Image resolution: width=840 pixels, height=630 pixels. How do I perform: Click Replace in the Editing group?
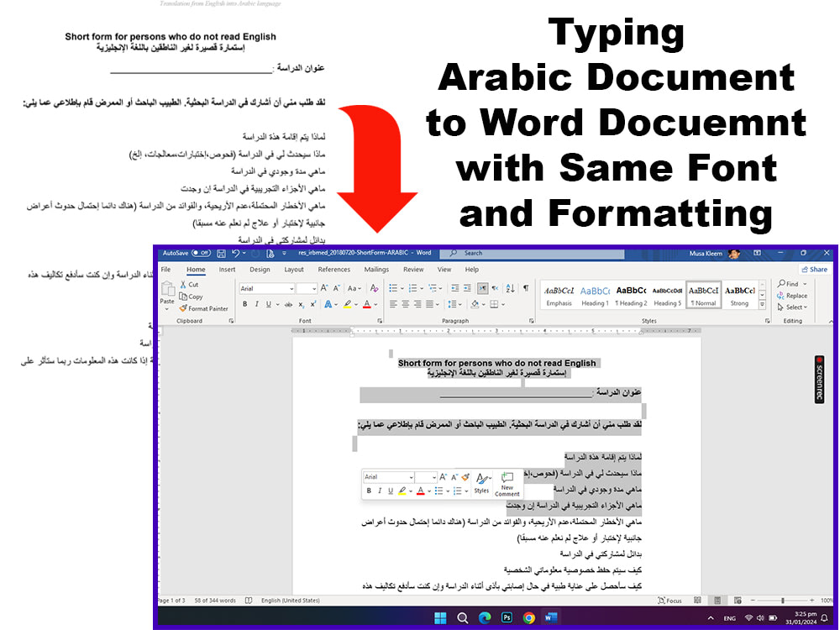tap(792, 295)
